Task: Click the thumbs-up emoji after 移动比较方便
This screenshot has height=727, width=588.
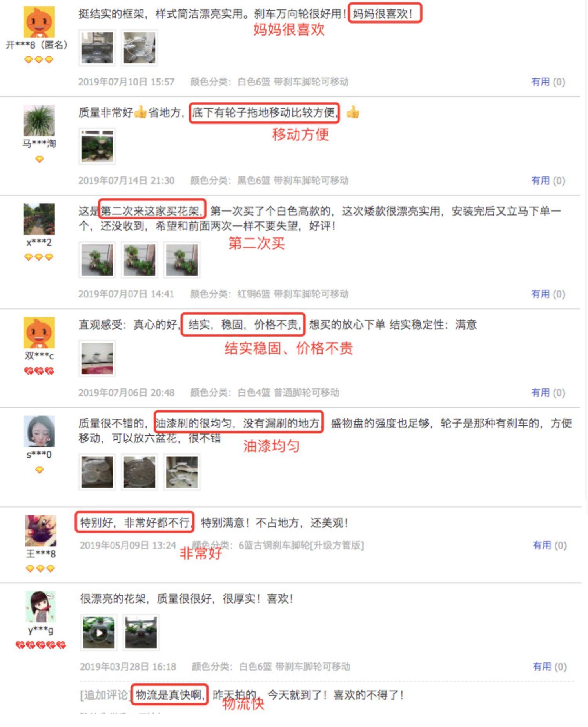Action: (353, 112)
